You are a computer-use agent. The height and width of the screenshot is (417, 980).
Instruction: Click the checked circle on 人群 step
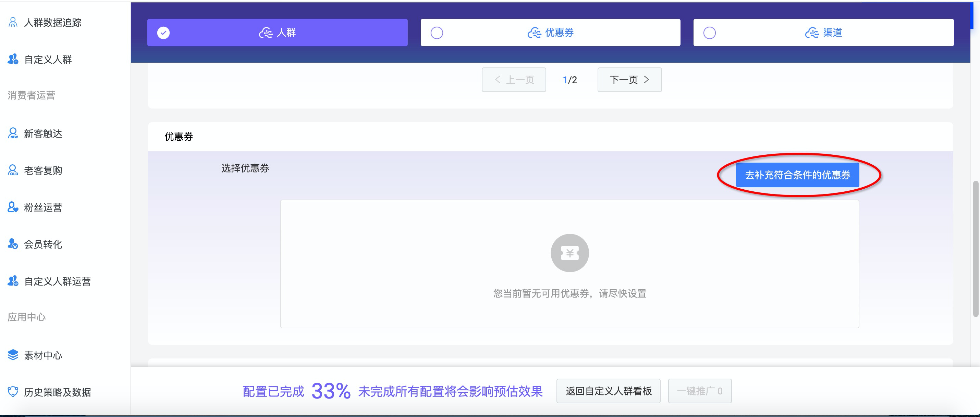point(163,33)
